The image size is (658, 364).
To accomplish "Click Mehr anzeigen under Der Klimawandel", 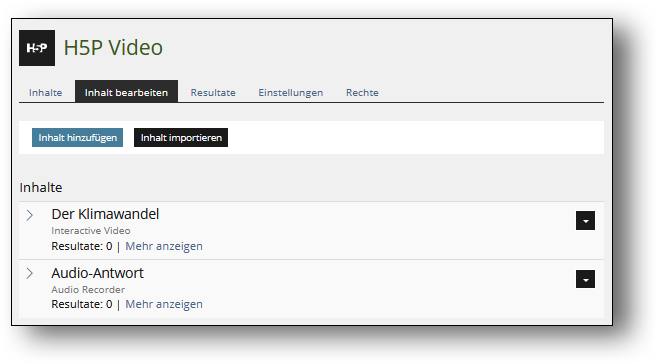I will [x=164, y=246].
